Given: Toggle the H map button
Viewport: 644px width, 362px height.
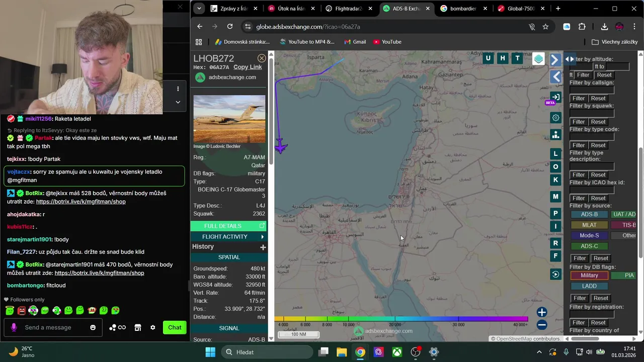Looking at the screenshot, I should click(502, 58).
